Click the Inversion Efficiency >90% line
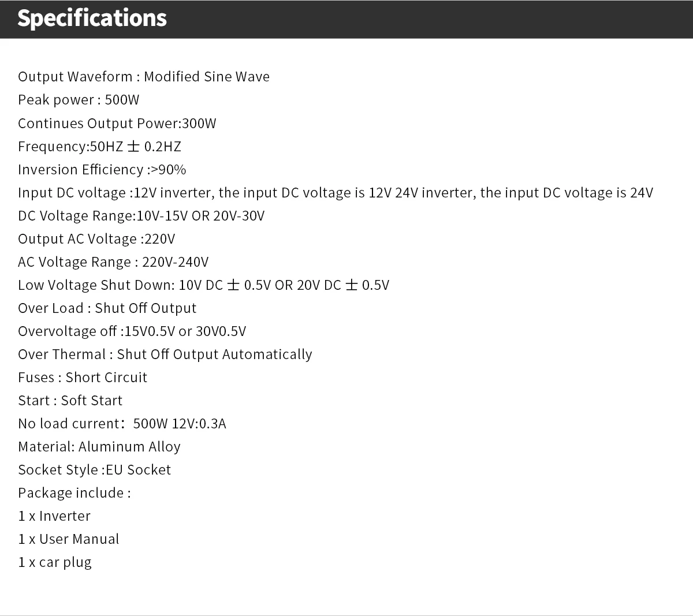Image resolution: width=693 pixels, height=616 pixels. tap(102, 170)
